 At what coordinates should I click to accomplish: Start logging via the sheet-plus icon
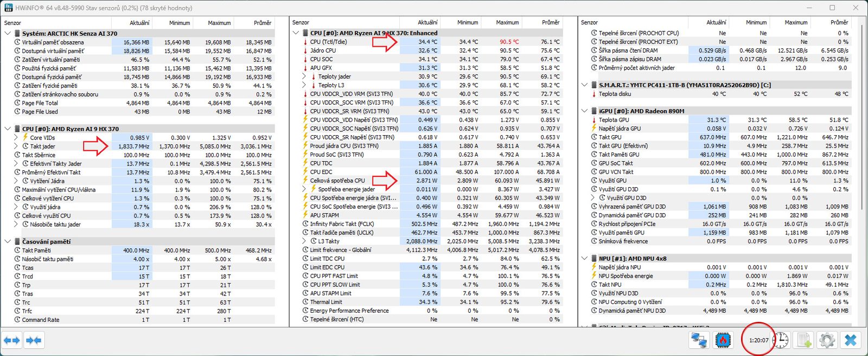tap(804, 340)
